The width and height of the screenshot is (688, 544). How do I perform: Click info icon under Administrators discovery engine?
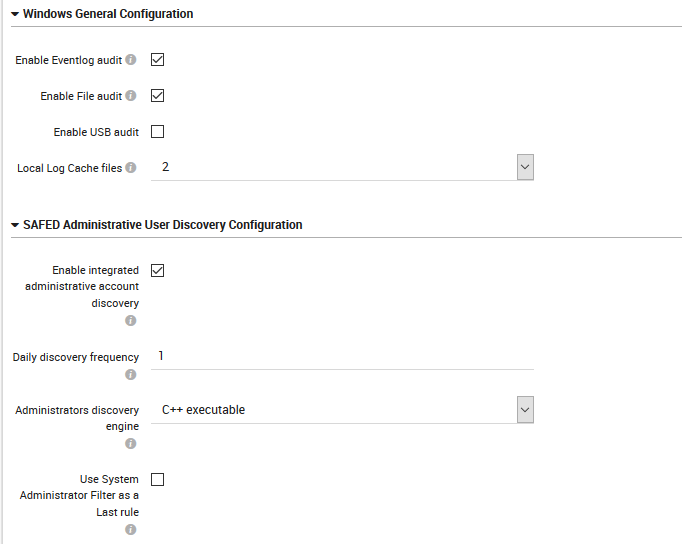point(131,444)
